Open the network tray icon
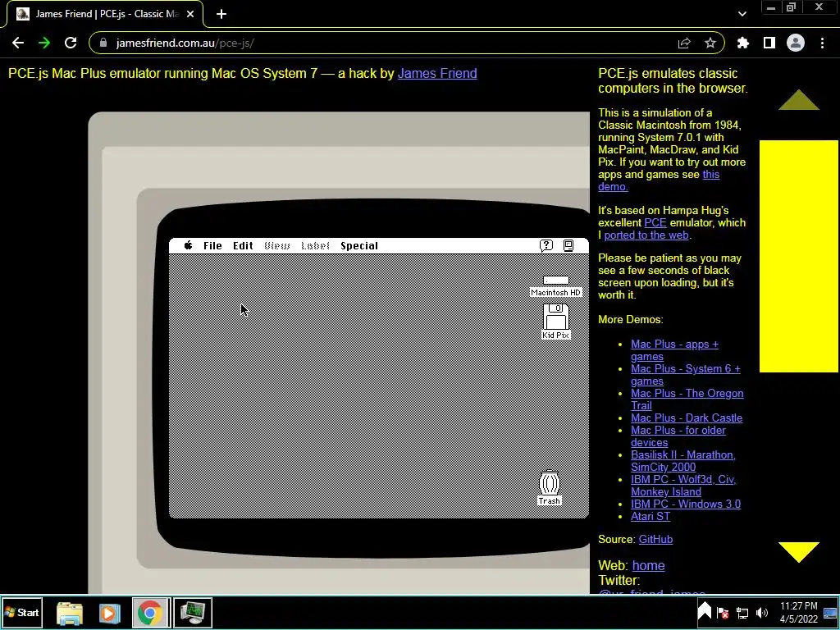This screenshot has height=630, width=840. (x=742, y=612)
